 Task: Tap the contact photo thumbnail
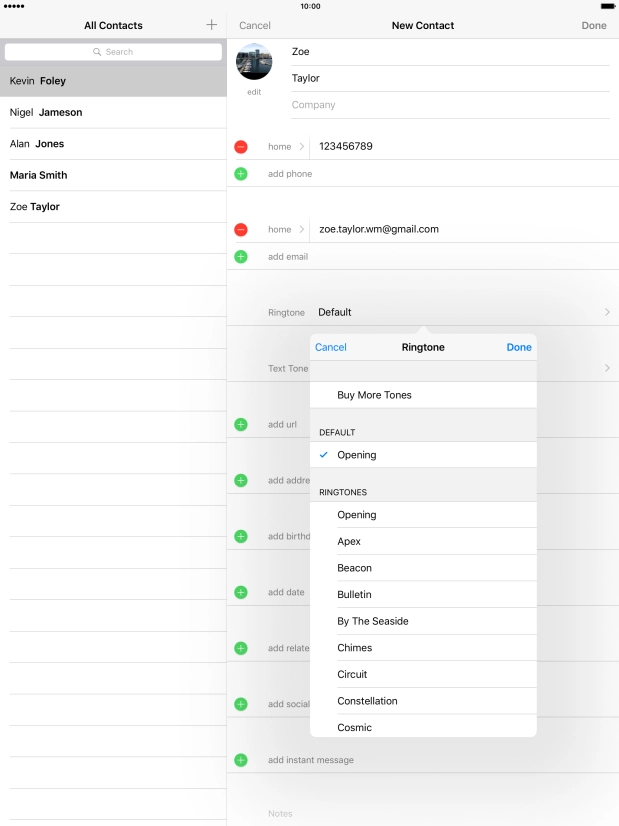[254, 62]
